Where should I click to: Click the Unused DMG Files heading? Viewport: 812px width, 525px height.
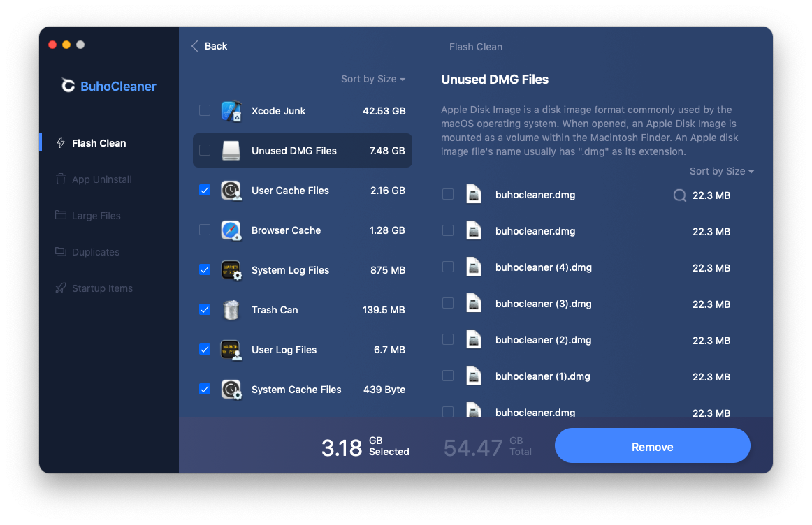tap(495, 79)
